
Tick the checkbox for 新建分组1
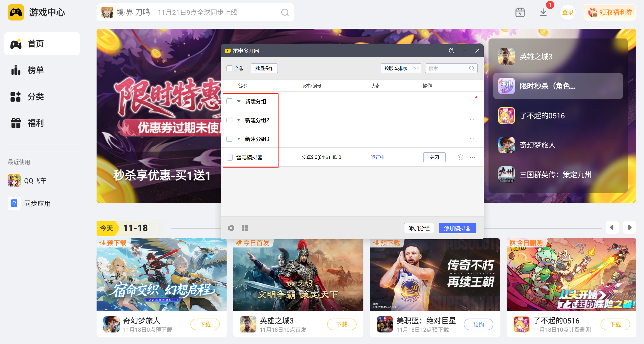[x=229, y=101]
